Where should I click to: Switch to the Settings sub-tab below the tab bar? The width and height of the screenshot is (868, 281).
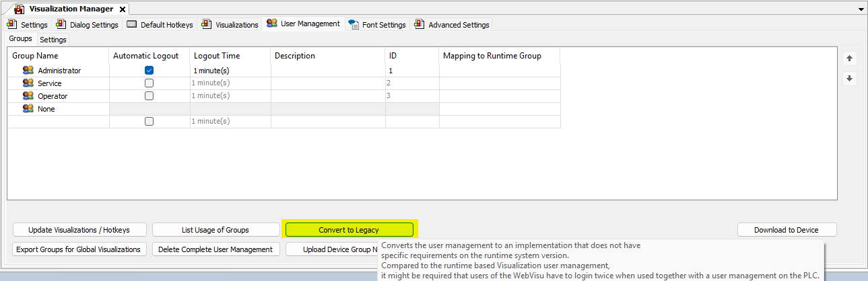click(53, 40)
